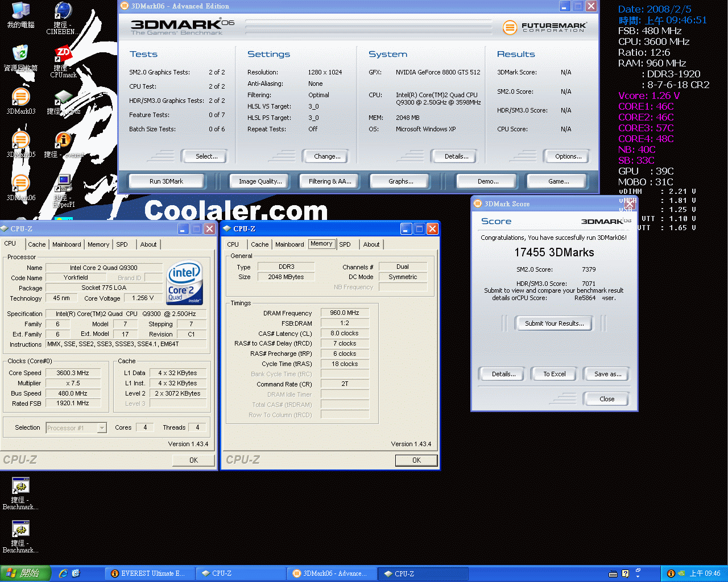Image resolution: width=728 pixels, height=582 pixels.
Task: Open Cache tab in left CPU-Z window
Action: click(37, 244)
